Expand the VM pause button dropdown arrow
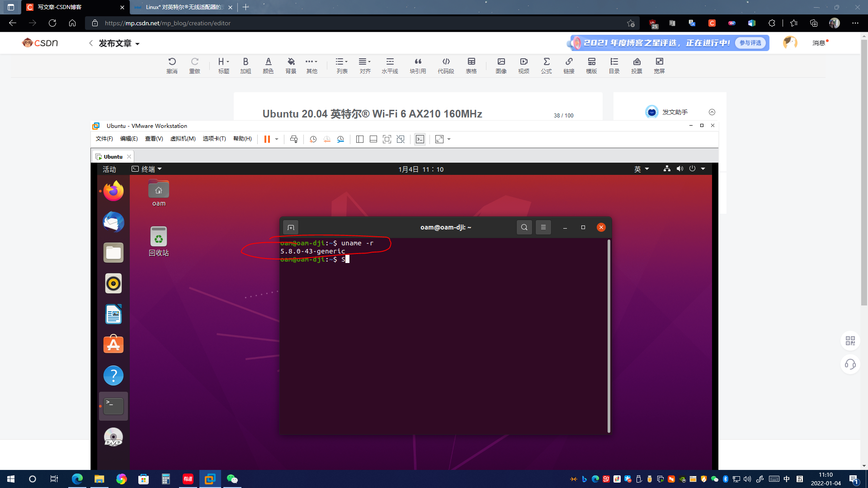The width and height of the screenshot is (868, 488). tap(276, 139)
